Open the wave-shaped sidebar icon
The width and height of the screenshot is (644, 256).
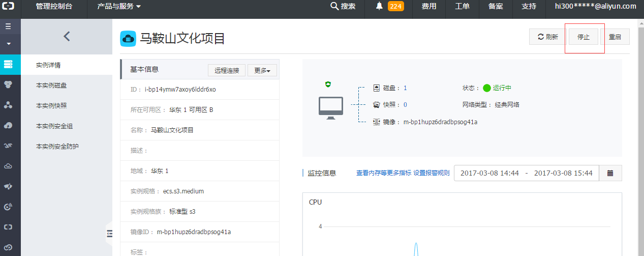(8, 146)
